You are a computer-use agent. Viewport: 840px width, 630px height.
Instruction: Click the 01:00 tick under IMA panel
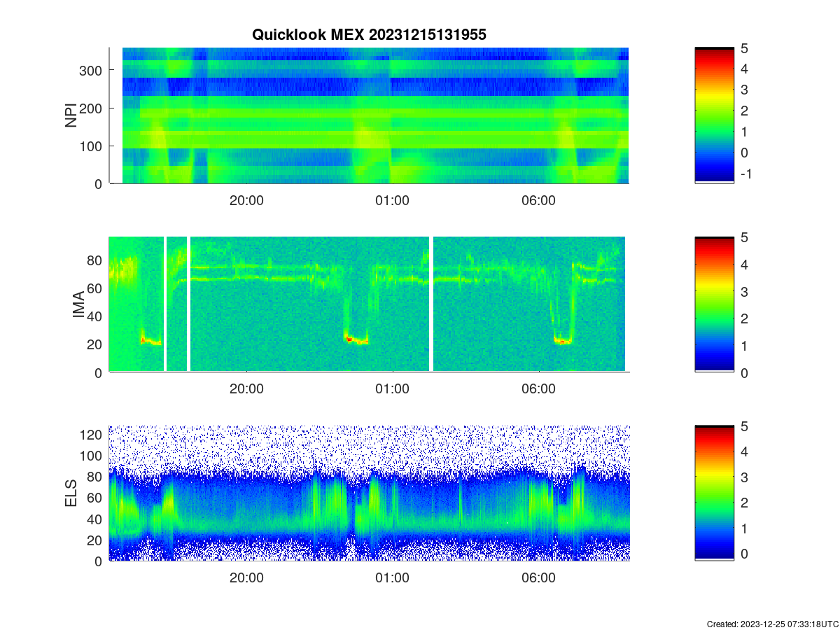[x=392, y=389]
